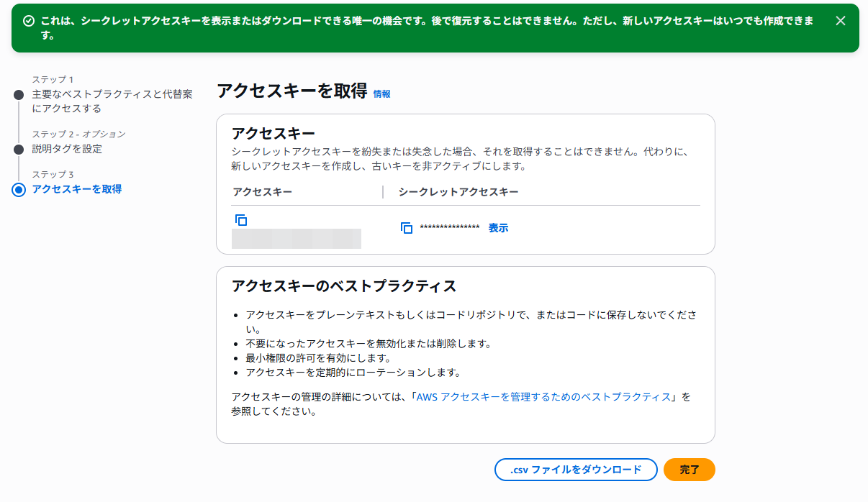Click the アクセスキーのベストプラクティス heading
The image size is (868, 502).
point(344,286)
